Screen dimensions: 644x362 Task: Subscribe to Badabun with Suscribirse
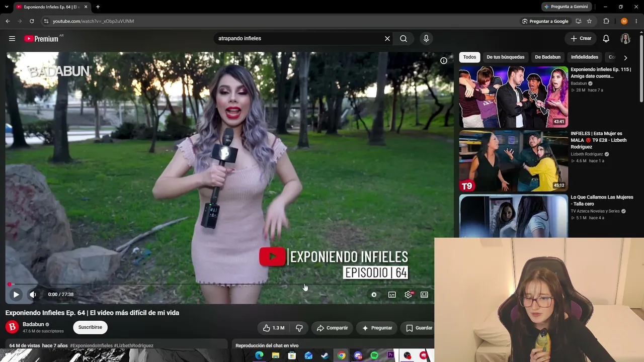pos(90,327)
